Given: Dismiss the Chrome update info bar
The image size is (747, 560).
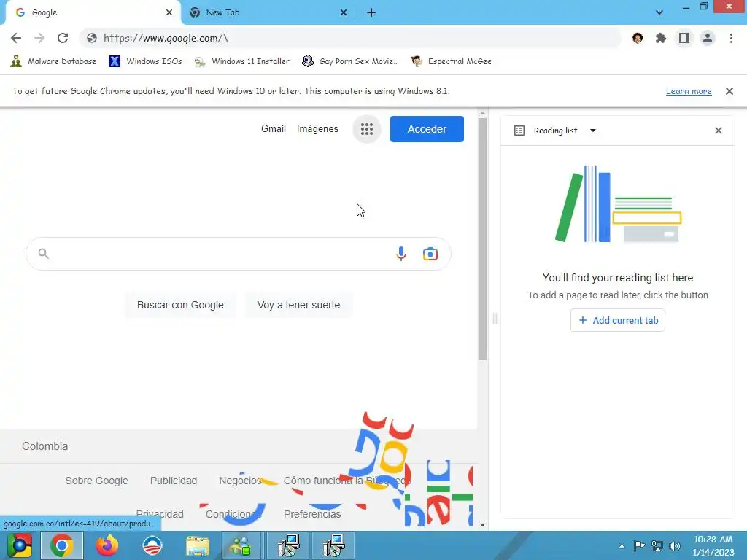Looking at the screenshot, I should pos(729,91).
